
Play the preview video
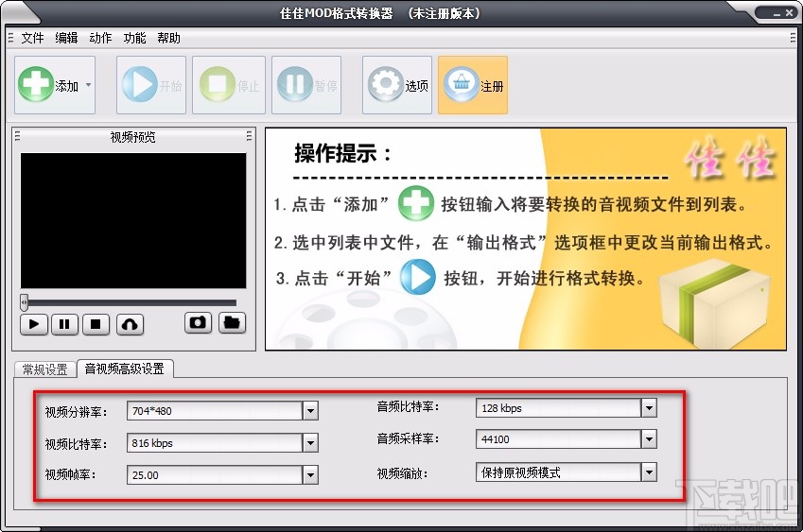tap(34, 324)
